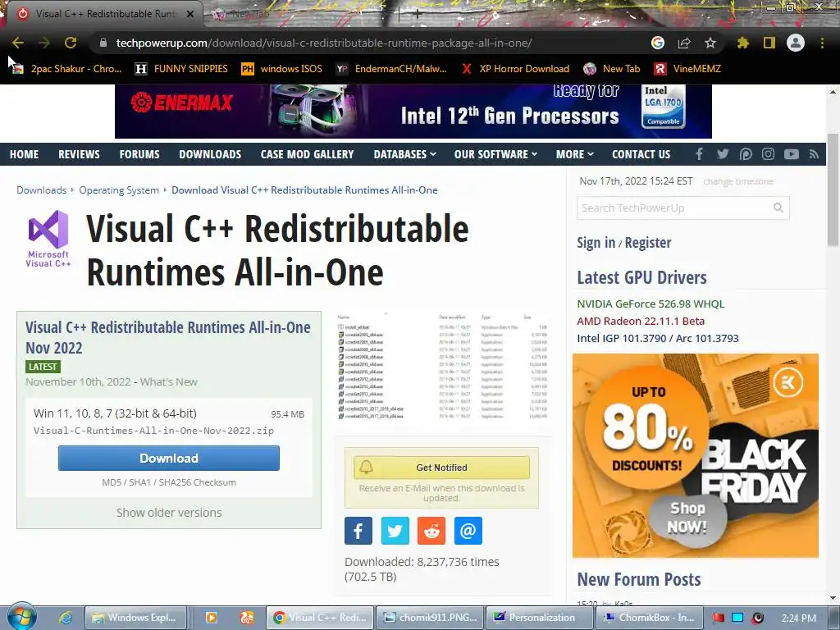Open the Windows Start orb
840x630 pixels.
[21, 617]
